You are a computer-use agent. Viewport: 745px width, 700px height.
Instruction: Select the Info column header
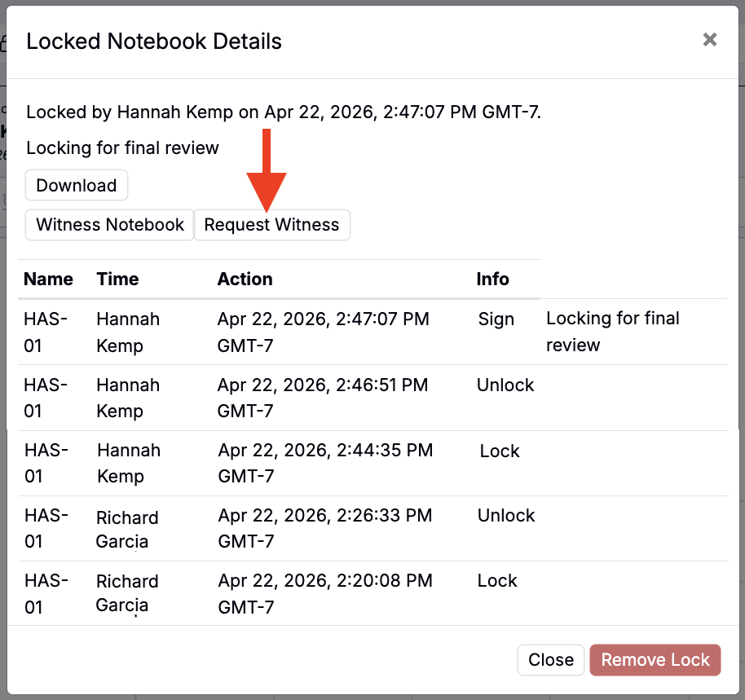[x=492, y=279]
